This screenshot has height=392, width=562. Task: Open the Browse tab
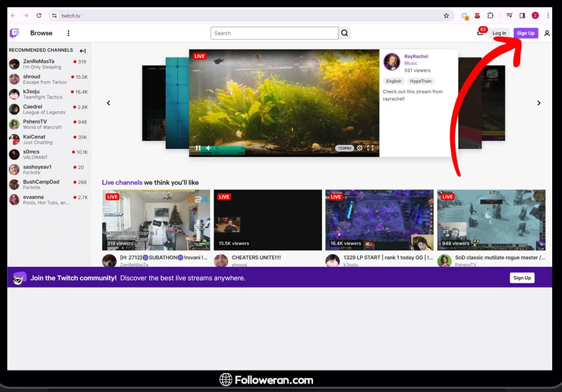(41, 33)
